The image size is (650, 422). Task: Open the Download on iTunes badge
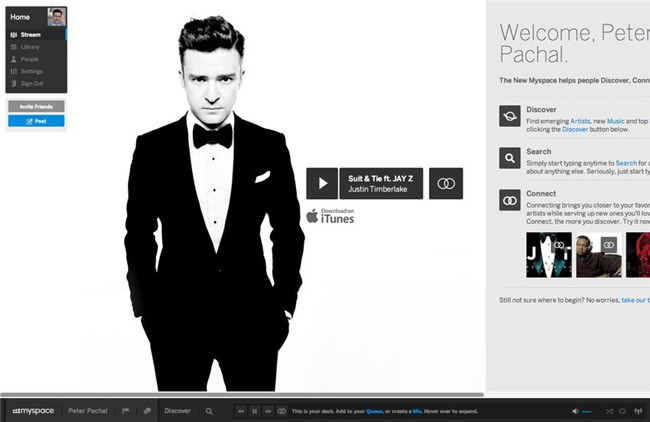330,215
